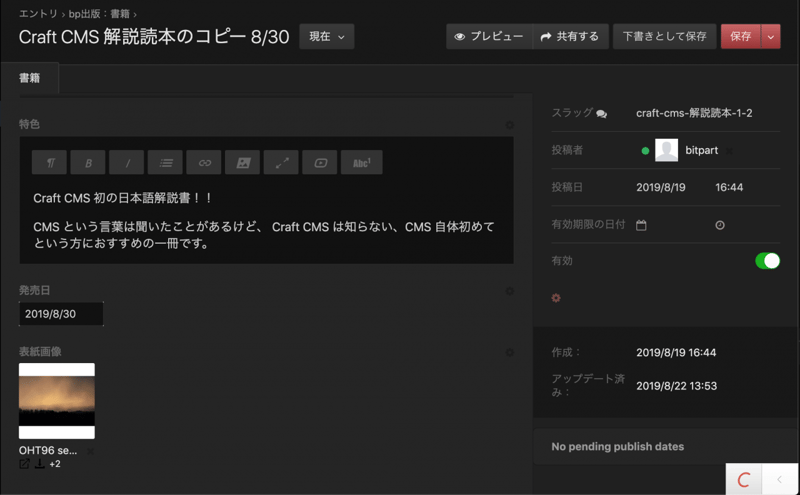Click the Abc superscript toolbar button
This screenshot has width=800, height=495.
[x=361, y=162]
